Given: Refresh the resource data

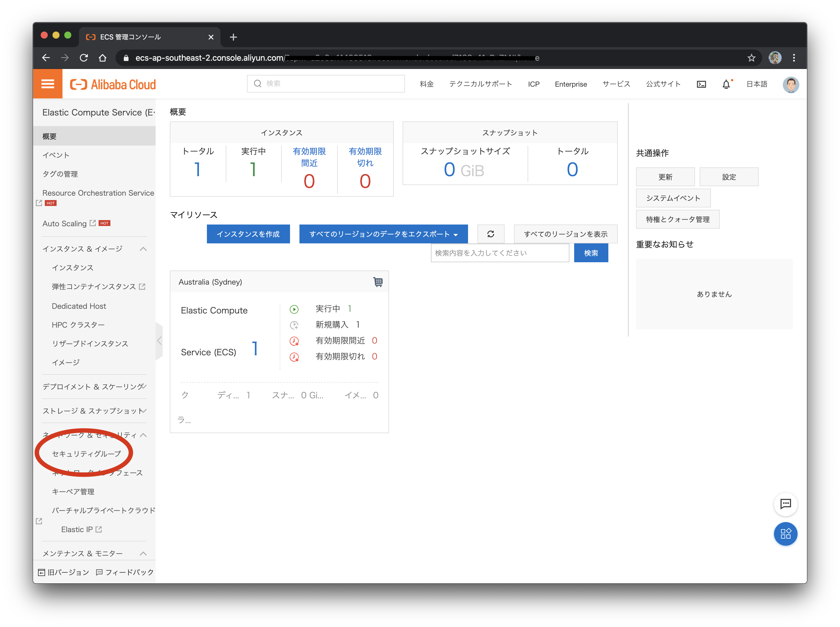Looking at the screenshot, I should (491, 234).
